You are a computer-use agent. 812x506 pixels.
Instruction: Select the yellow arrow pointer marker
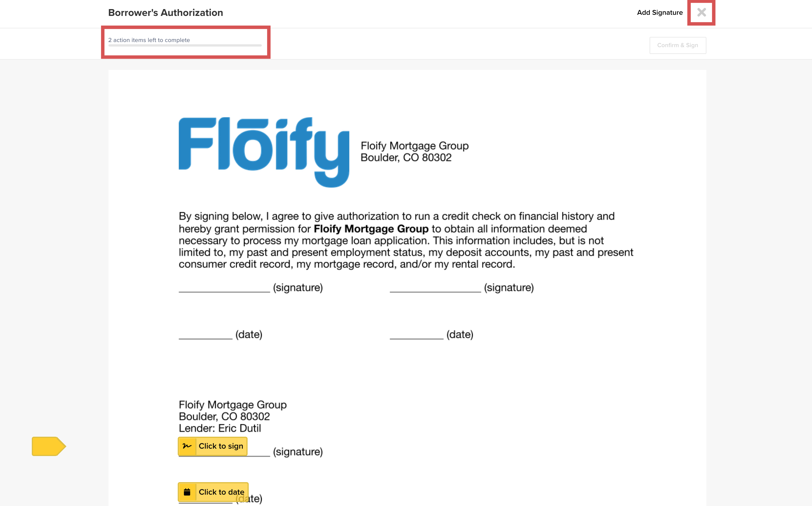pyautogui.click(x=49, y=446)
